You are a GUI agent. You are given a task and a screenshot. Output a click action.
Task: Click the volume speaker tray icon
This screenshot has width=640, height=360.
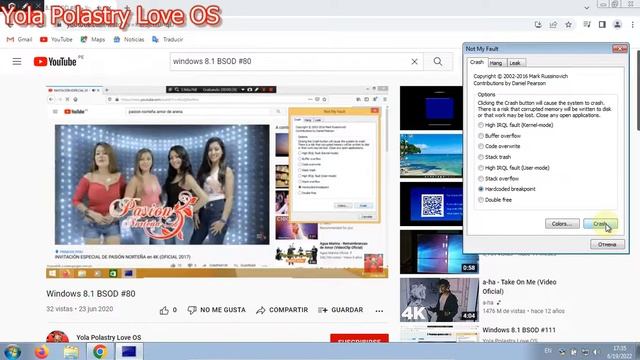pos(596,352)
